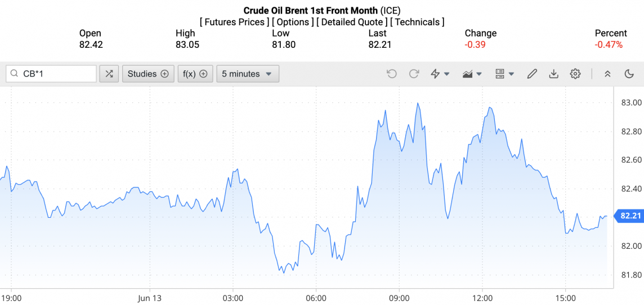Click the redo arrow icon
This screenshot has width=644, height=305.
(414, 74)
